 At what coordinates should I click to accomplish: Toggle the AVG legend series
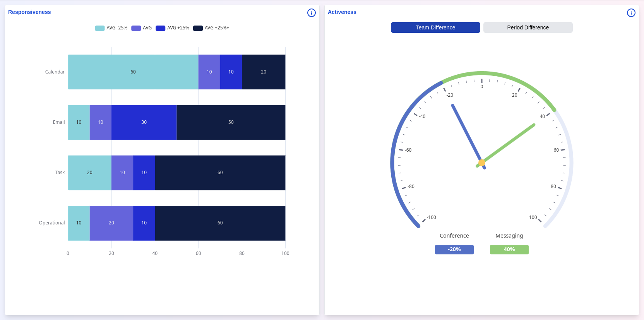click(142, 28)
